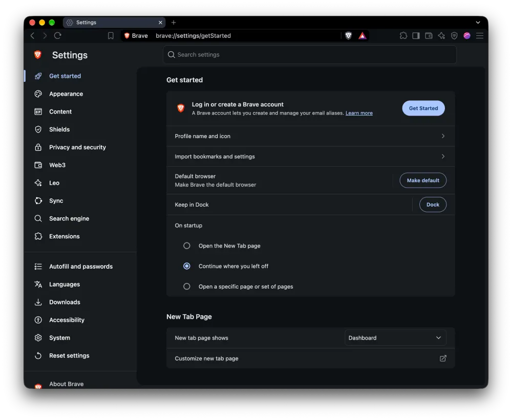The width and height of the screenshot is (512, 420).
Task: Open a new tab with plus icon
Action: [174, 22]
